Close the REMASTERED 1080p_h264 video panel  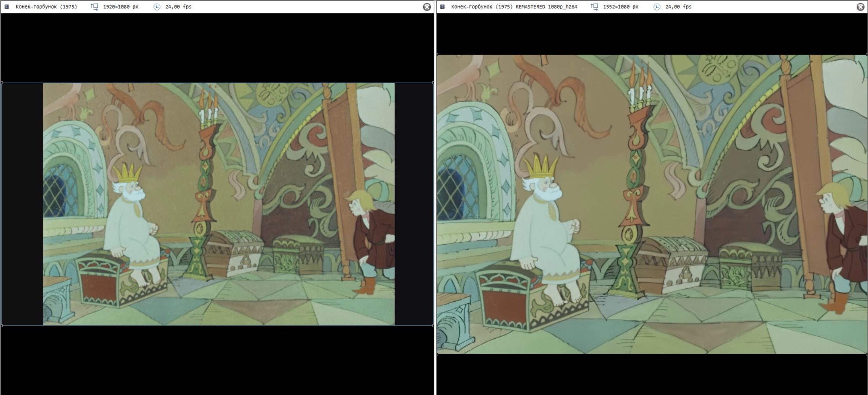pos(860,7)
